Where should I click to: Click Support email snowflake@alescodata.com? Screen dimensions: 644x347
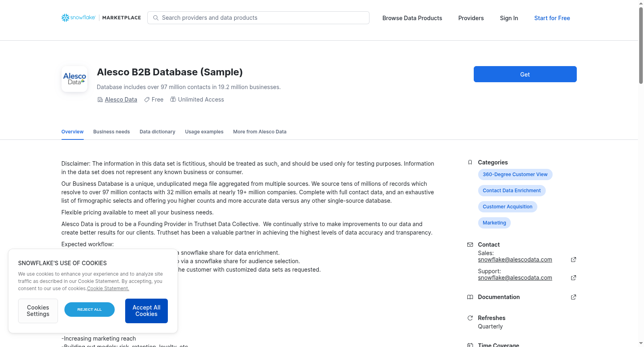[515, 278]
